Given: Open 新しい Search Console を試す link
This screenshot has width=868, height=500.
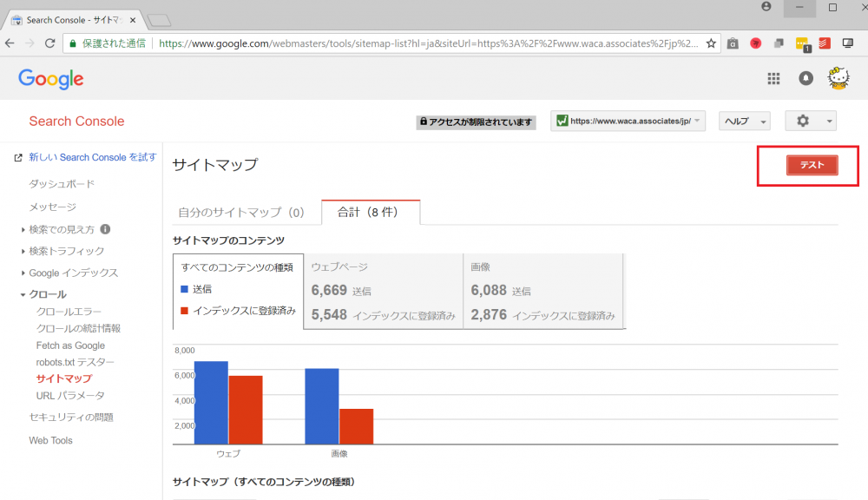Looking at the screenshot, I should (93, 157).
